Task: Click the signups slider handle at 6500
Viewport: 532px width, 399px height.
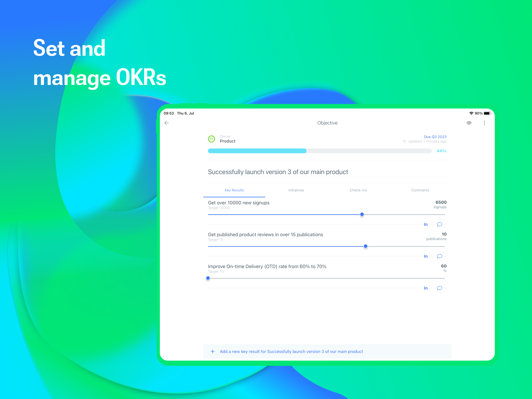Action: (x=362, y=215)
